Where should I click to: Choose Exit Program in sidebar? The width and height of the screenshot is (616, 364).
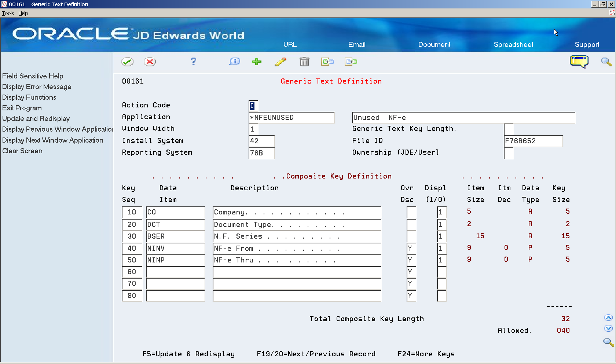[22, 108]
